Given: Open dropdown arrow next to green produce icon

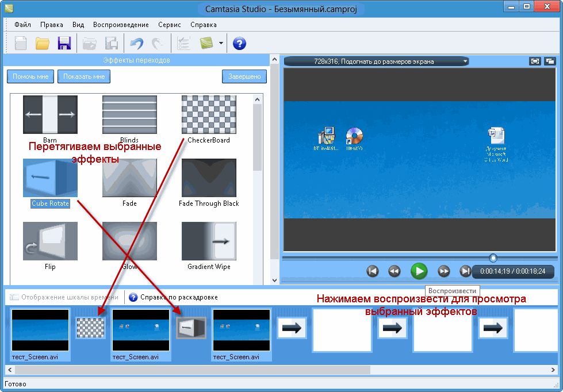Looking at the screenshot, I should tap(221, 44).
